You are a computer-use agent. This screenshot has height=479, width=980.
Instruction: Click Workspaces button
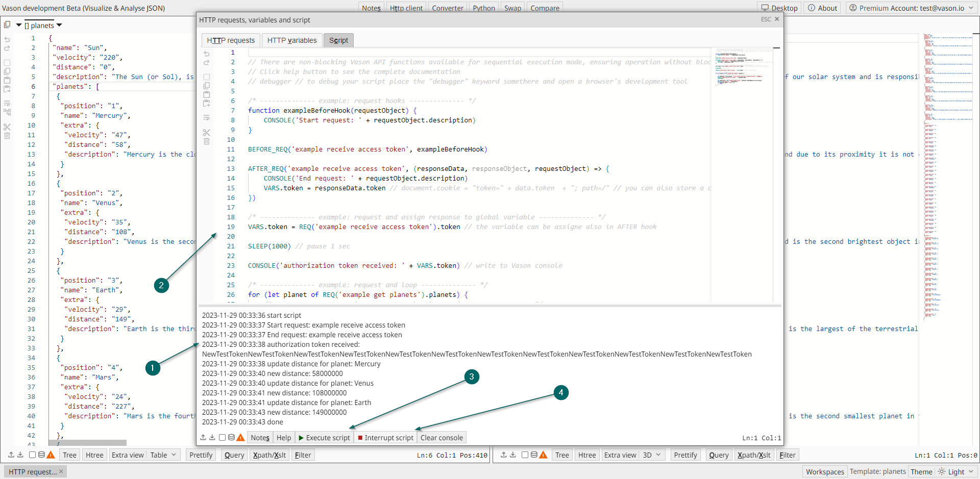(825, 472)
